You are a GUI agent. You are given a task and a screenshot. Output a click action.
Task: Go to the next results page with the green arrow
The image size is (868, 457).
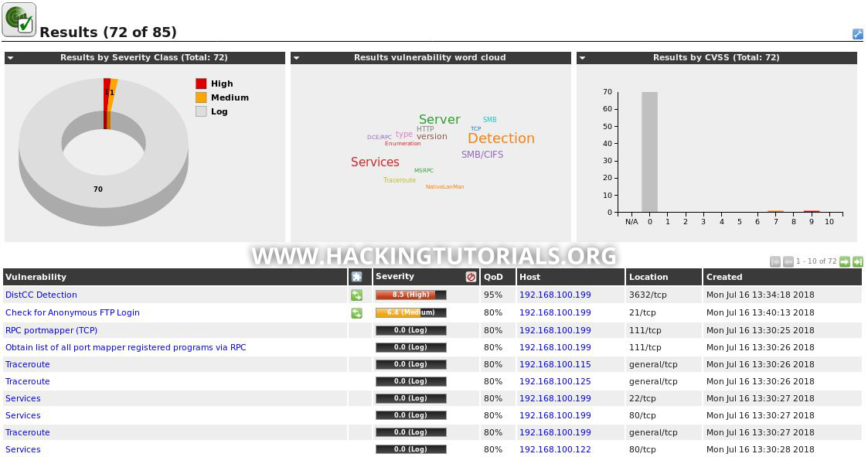tap(846, 261)
